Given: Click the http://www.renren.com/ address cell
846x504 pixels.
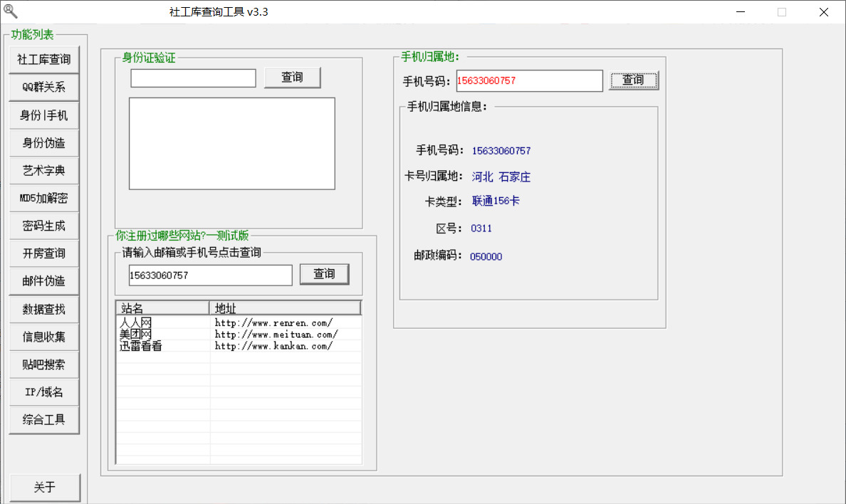Looking at the screenshot, I should tap(273, 322).
